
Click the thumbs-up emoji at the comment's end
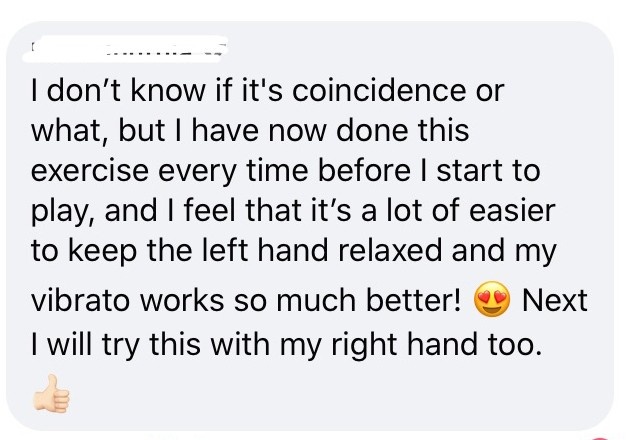[51, 393]
